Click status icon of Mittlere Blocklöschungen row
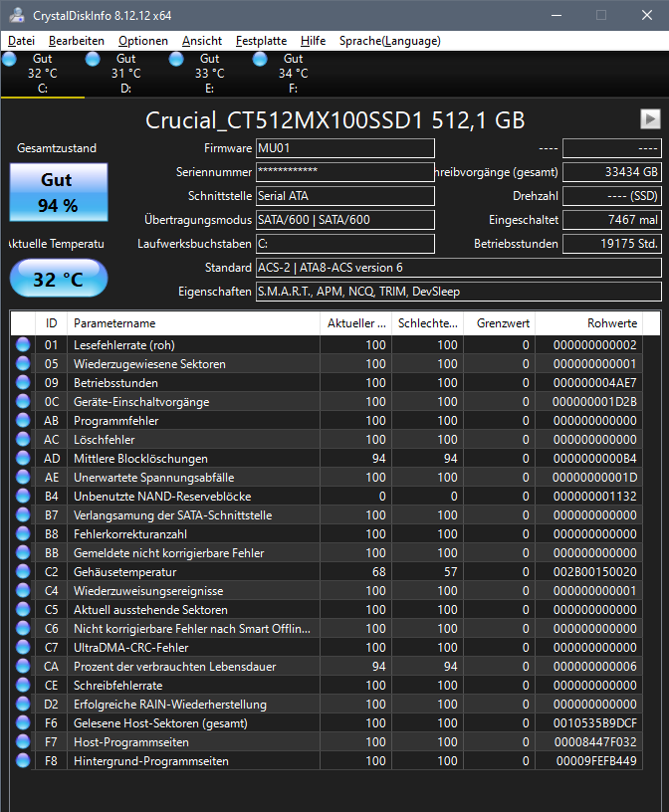669x812 pixels. [23, 459]
